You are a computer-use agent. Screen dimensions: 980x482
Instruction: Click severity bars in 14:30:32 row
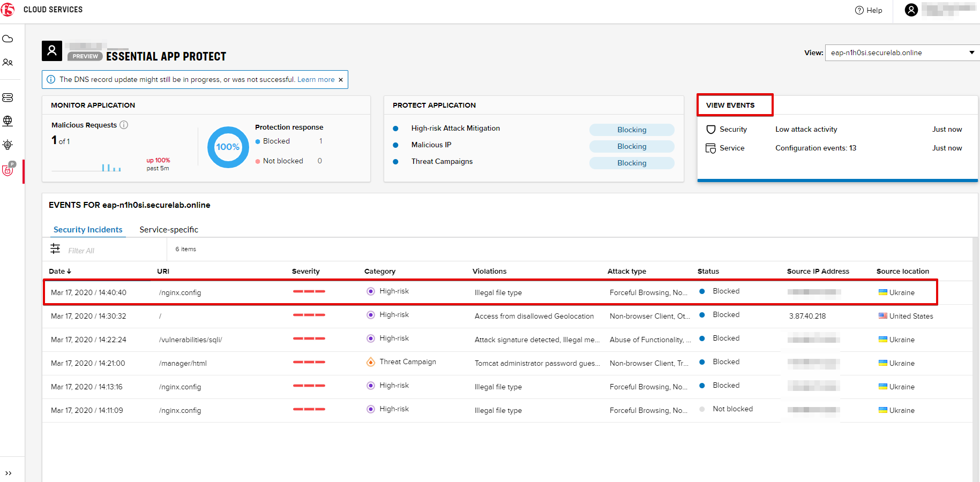pos(309,315)
